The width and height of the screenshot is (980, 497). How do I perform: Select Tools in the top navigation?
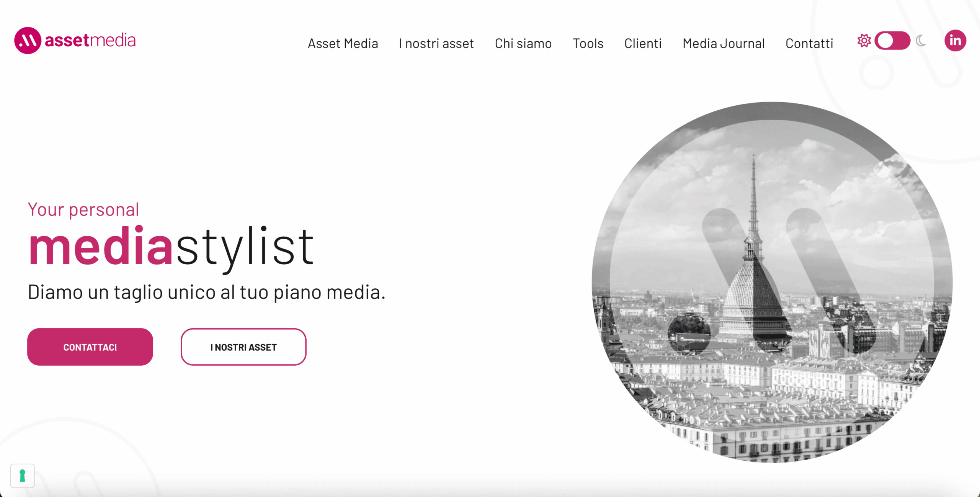click(x=588, y=44)
